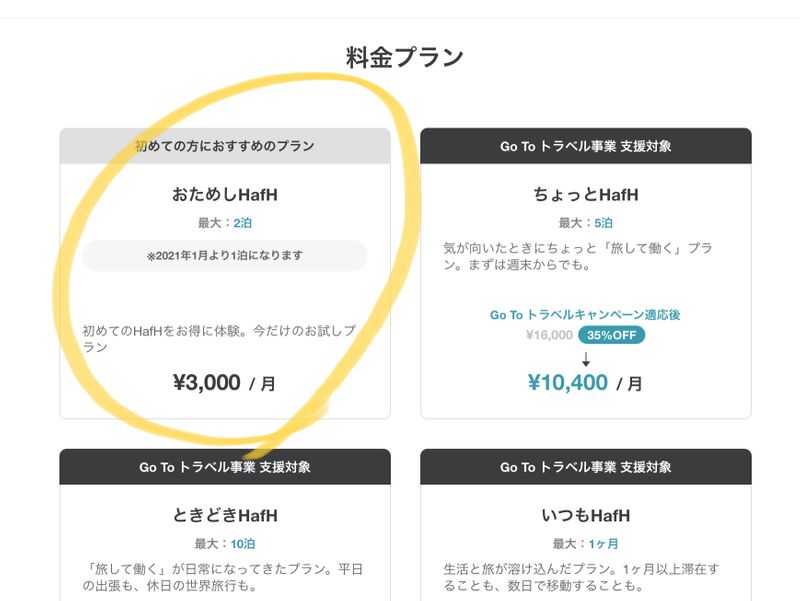Click the 初めての方におすすめのプラン card header

(225, 146)
